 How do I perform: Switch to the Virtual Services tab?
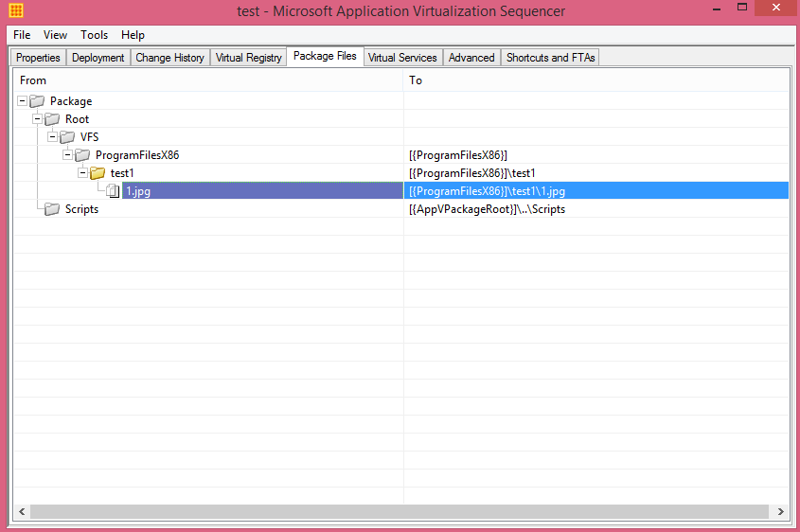point(402,58)
